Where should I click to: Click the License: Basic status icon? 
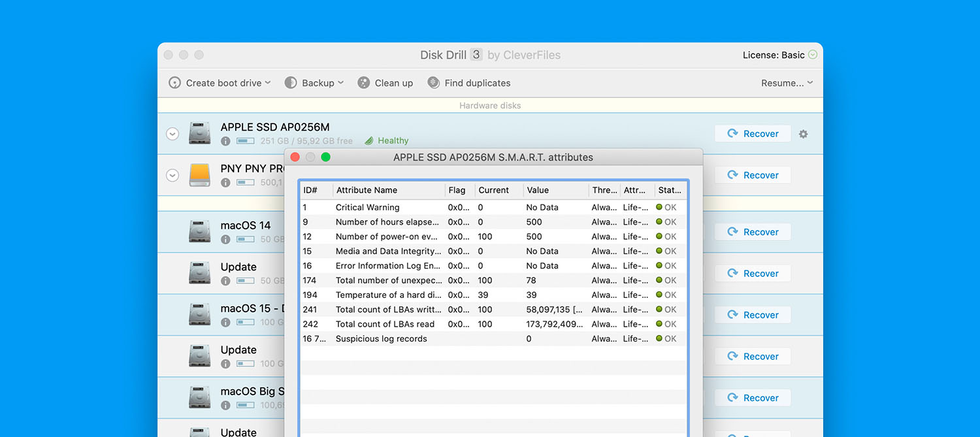point(813,55)
